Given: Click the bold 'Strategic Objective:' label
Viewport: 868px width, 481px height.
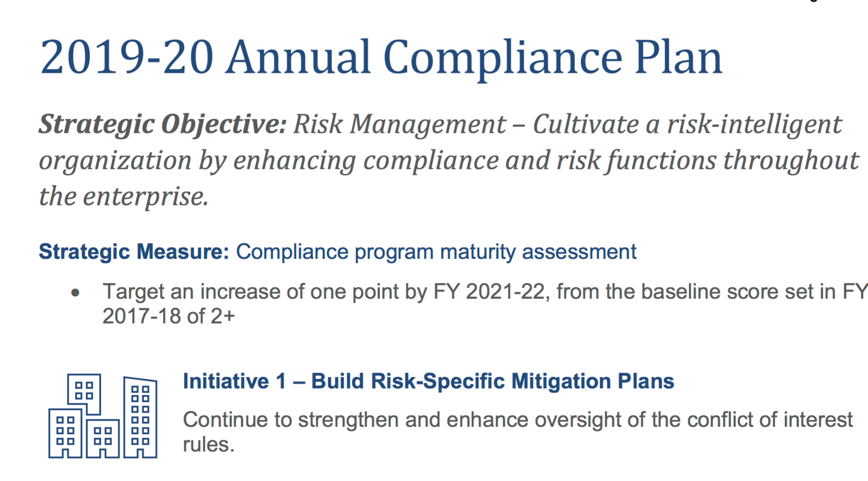Looking at the screenshot, I should coord(163,125).
